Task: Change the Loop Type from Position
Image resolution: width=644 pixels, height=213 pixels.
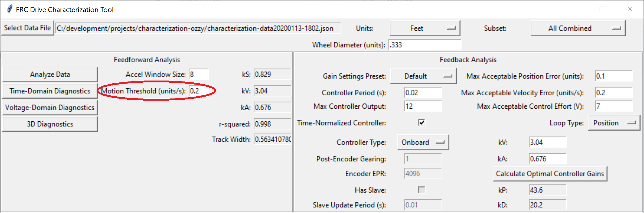Action: (x=614, y=123)
